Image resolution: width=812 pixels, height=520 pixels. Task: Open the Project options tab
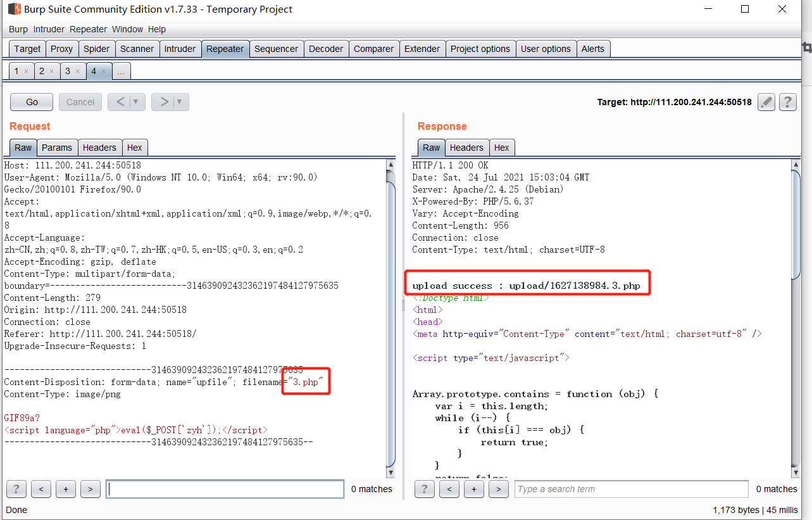coord(480,49)
